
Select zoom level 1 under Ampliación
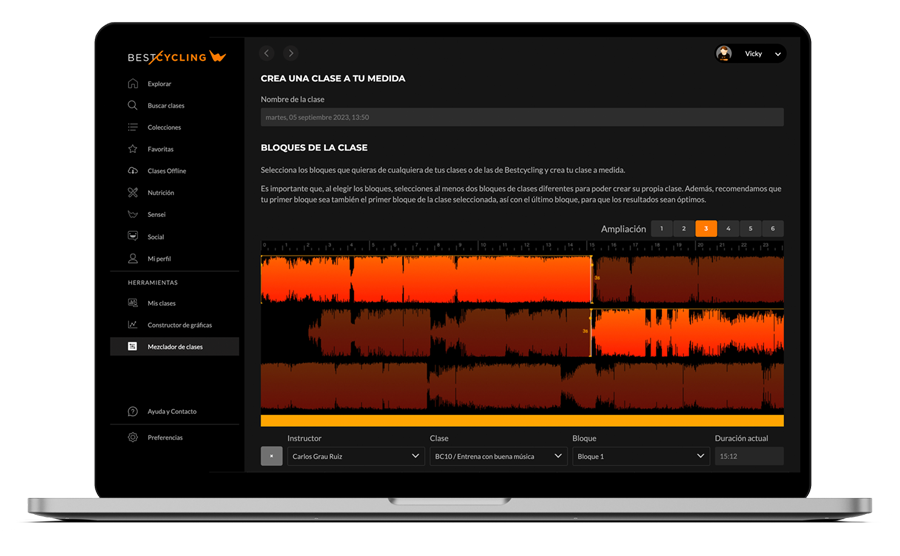(x=661, y=229)
